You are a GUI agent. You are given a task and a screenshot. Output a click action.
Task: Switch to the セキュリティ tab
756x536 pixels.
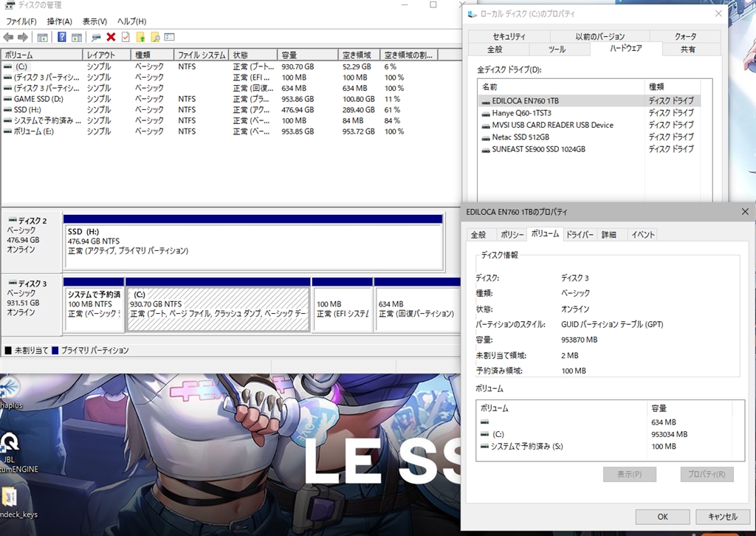point(509,36)
